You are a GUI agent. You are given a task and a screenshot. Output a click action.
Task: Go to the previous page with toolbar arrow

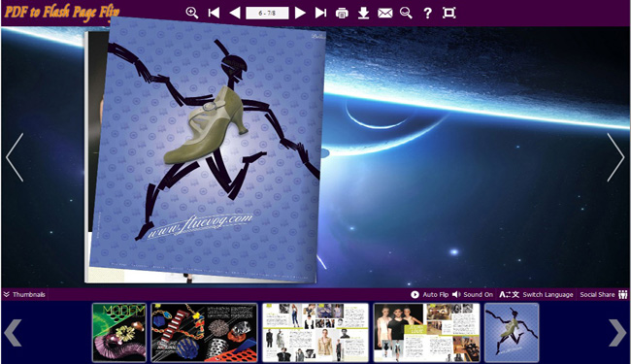(x=235, y=13)
